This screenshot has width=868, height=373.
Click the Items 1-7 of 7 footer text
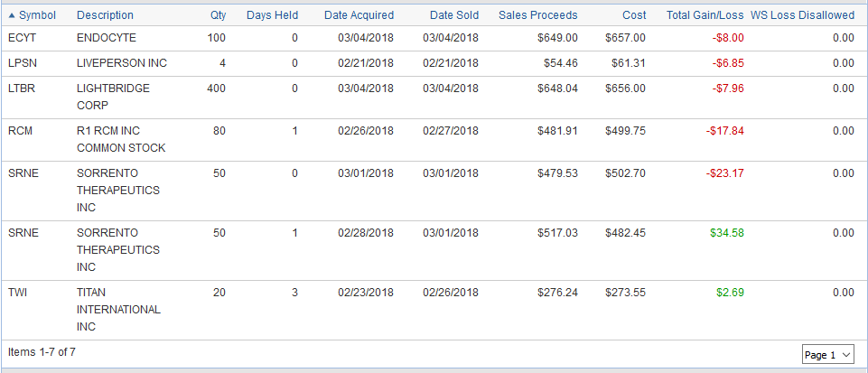42,352
